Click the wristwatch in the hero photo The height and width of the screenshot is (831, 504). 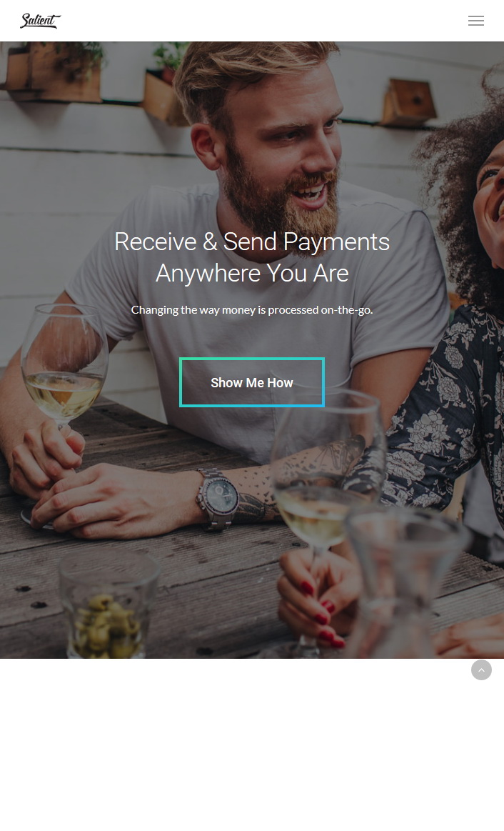click(218, 498)
